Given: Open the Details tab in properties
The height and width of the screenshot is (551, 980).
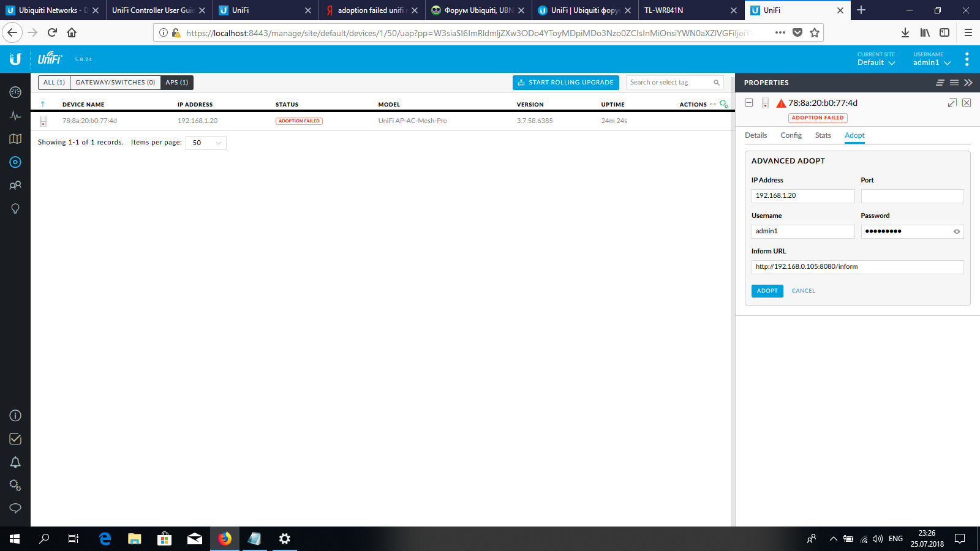Looking at the screenshot, I should pos(756,135).
